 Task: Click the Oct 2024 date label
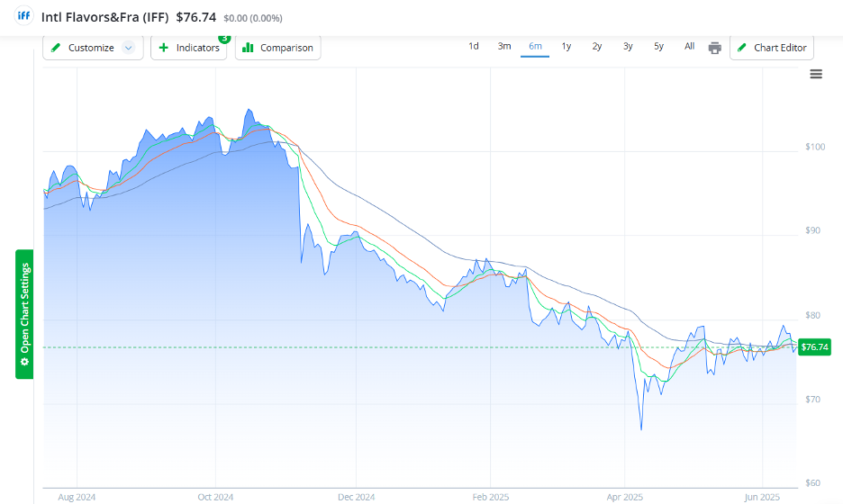[x=215, y=497]
